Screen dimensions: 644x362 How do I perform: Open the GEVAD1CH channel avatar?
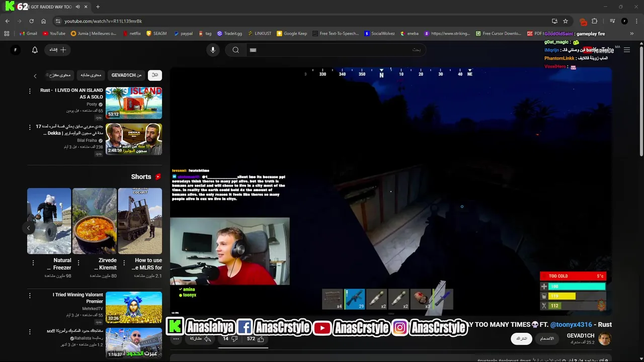coord(604,339)
